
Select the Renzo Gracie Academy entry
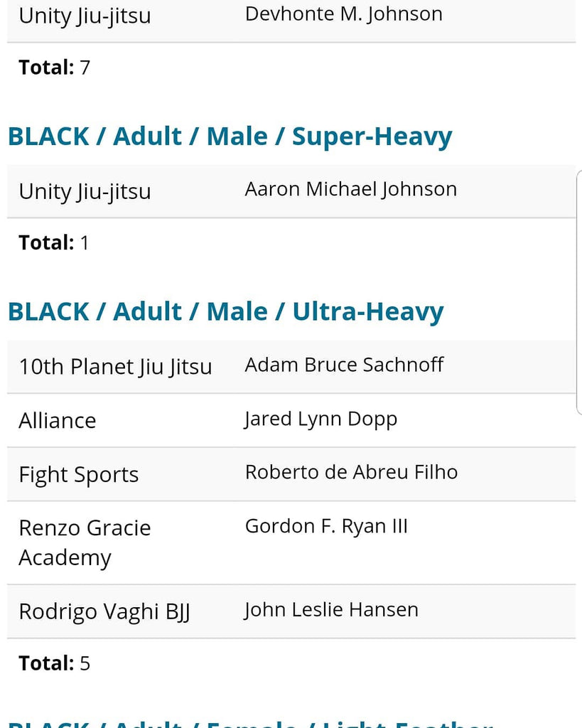click(85, 542)
